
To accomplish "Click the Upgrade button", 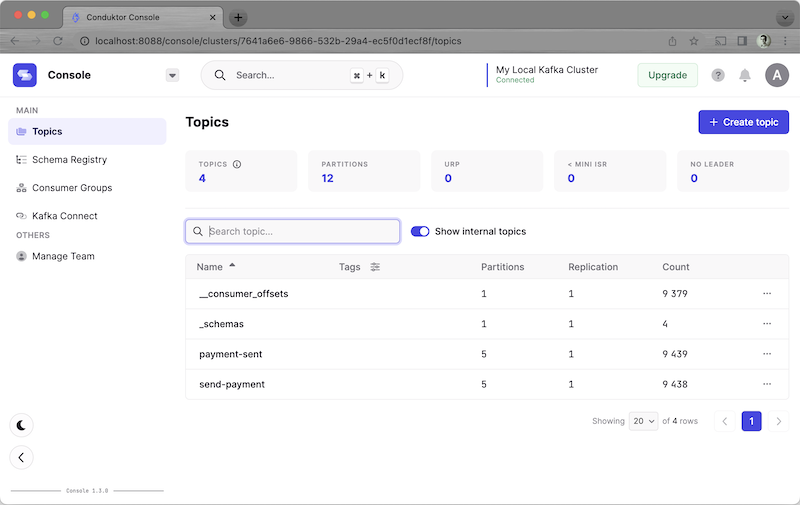I will pos(667,75).
